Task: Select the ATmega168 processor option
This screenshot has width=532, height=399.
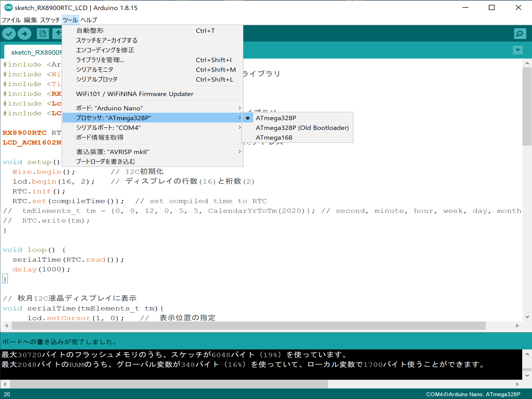Action: 274,137
